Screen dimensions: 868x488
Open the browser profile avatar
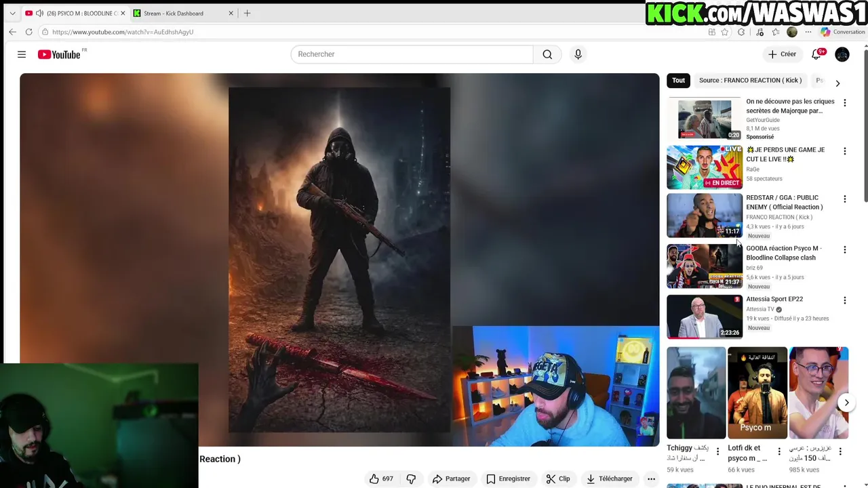792,32
